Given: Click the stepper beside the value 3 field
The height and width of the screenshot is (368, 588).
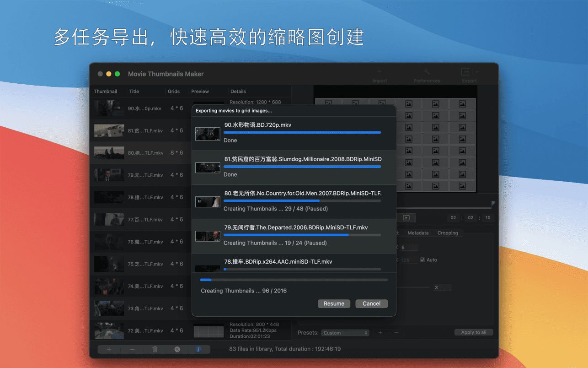Looking at the screenshot, I should click(x=448, y=287).
